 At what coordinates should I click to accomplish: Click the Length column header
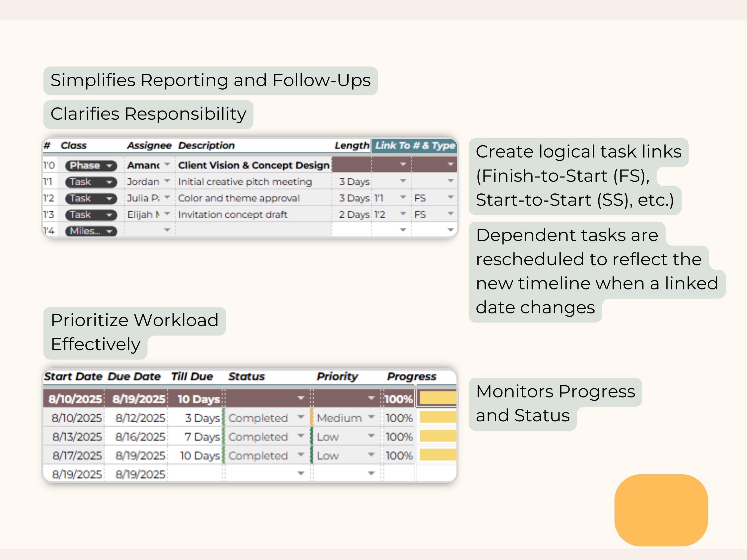pos(352,146)
